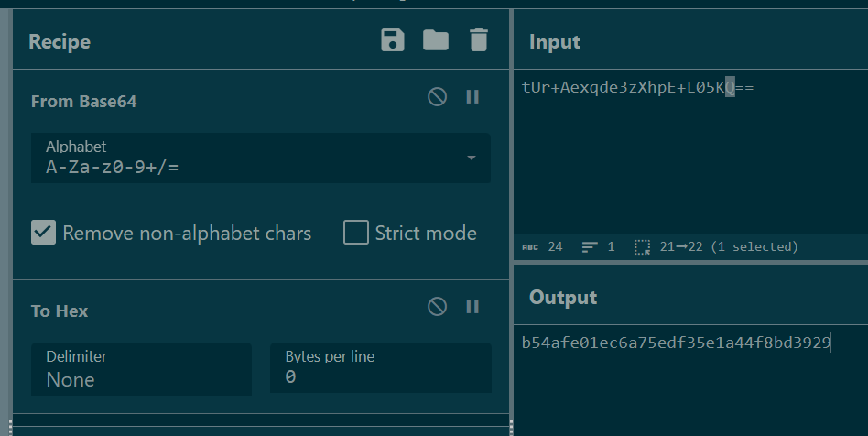Click into the Input text area
868x436 pixels.
(691, 151)
